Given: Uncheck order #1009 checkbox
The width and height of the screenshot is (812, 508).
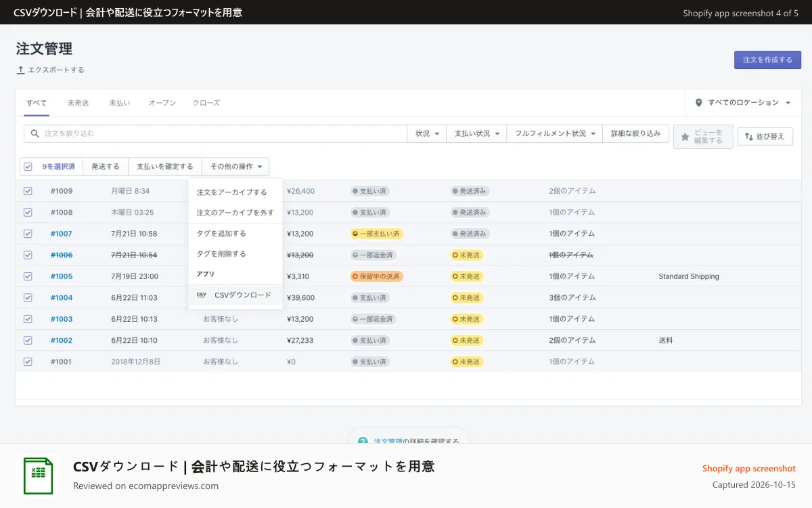Looking at the screenshot, I should click(28, 191).
